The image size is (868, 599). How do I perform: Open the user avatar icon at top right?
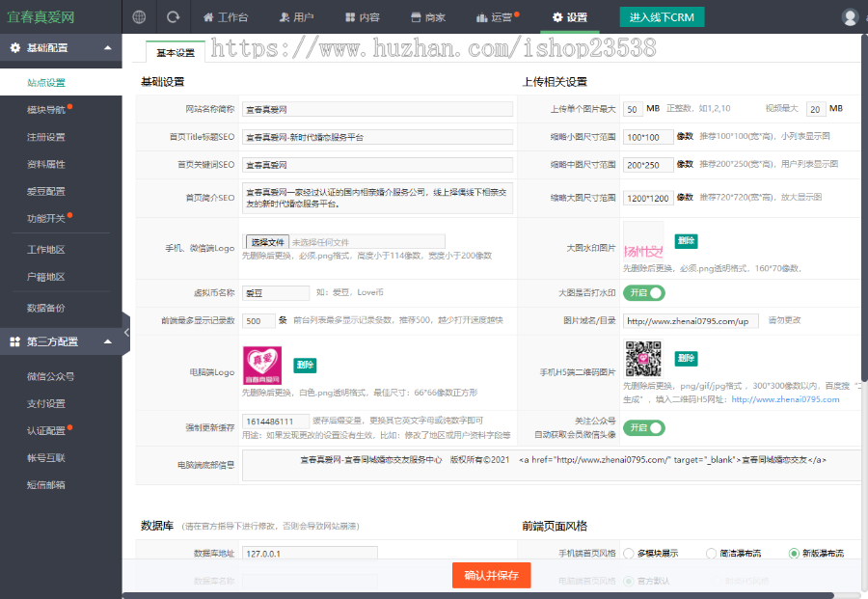point(850,17)
